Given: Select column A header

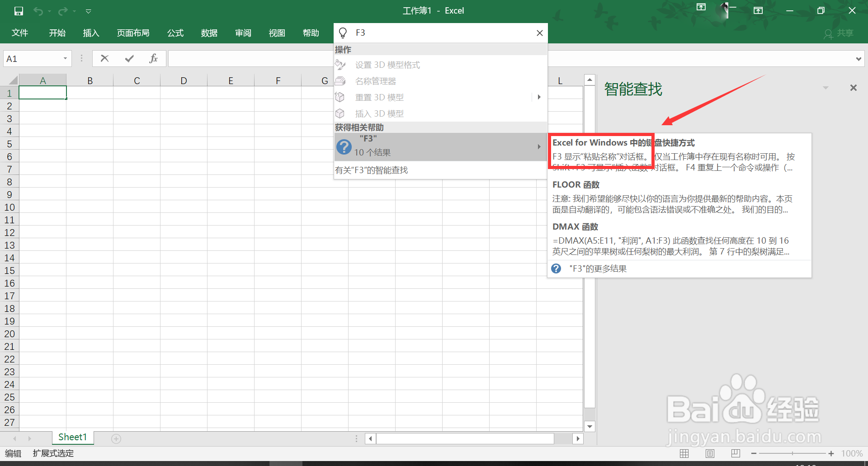Looking at the screenshot, I should point(42,80).
